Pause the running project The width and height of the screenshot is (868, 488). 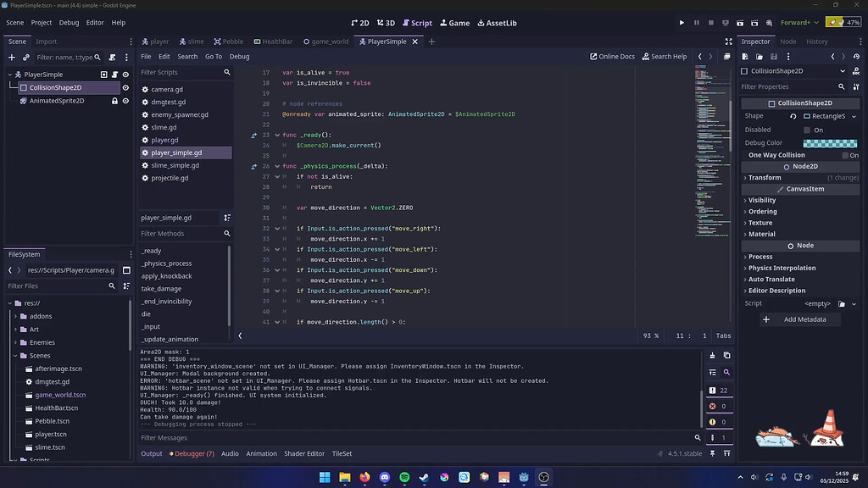coord(697,23)
